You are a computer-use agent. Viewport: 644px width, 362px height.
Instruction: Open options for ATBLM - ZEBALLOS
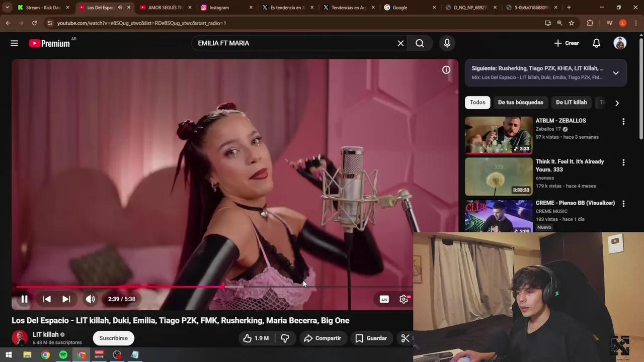tap(623, 122)
